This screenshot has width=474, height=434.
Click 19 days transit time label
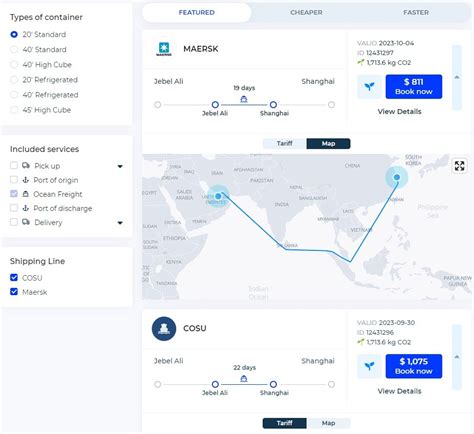click(244, 88)
